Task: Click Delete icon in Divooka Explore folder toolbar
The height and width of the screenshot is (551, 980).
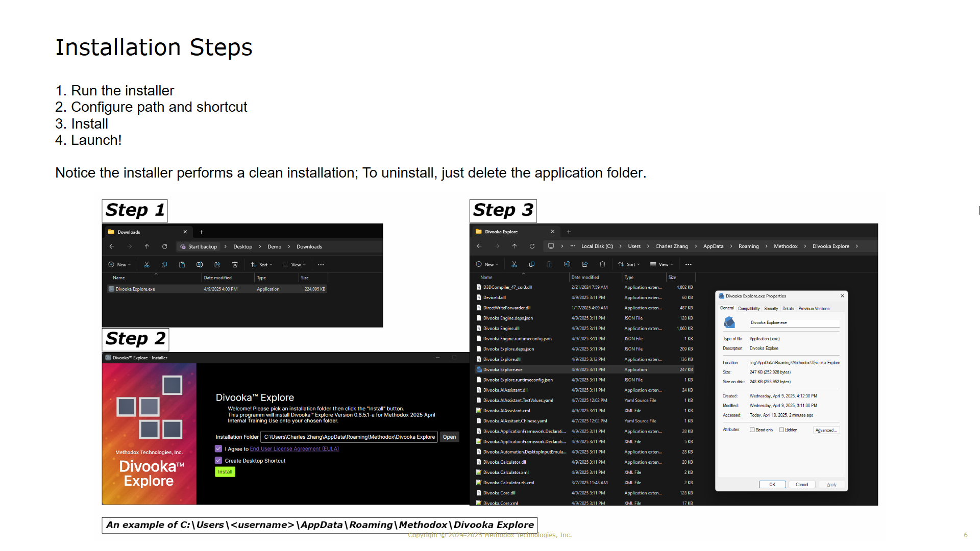Action: click(602, 264)
